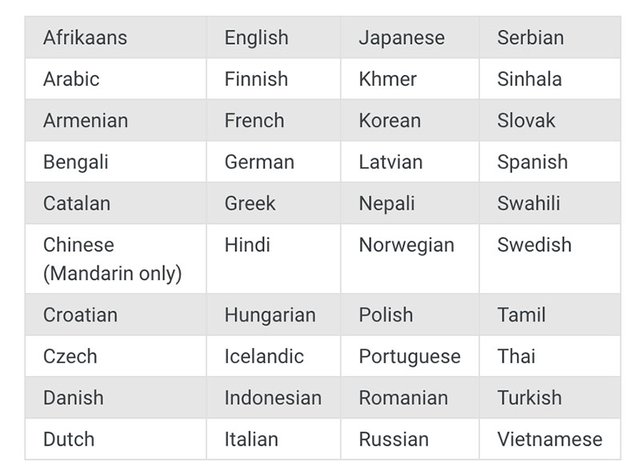Image resolution: width=640 pixels, height=476 pixels.
Task: Select Serbian in the table
Action: [x=531, y=38]
